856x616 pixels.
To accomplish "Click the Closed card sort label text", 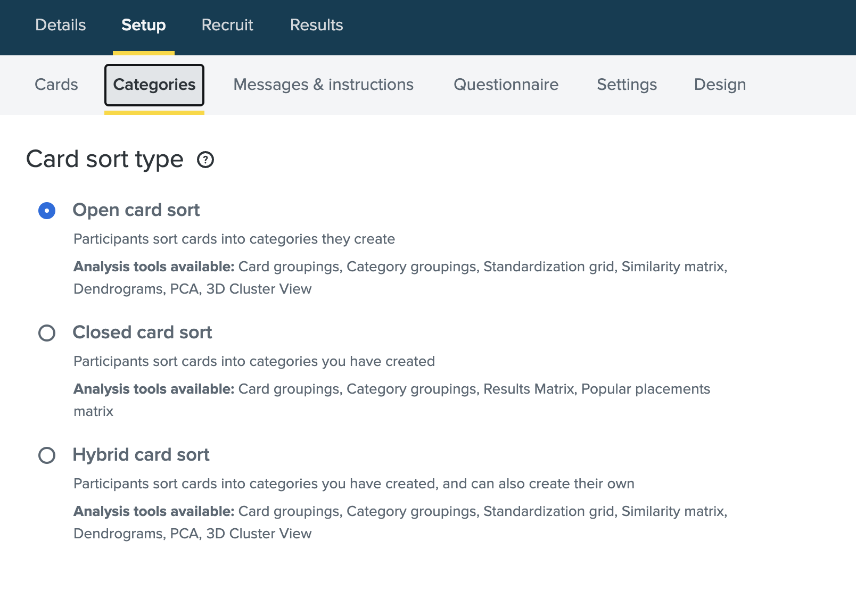I will 142,332.
